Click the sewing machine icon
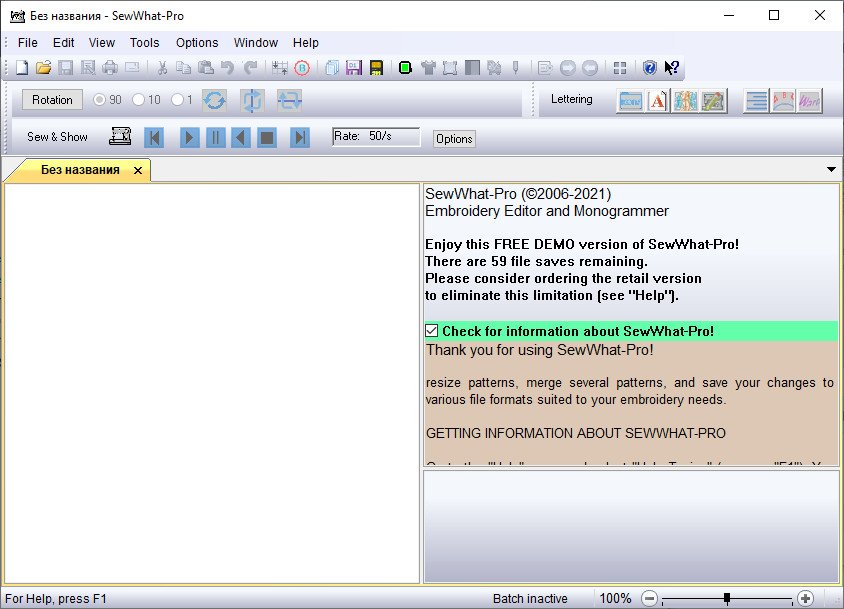 click(x=120, y=136)
